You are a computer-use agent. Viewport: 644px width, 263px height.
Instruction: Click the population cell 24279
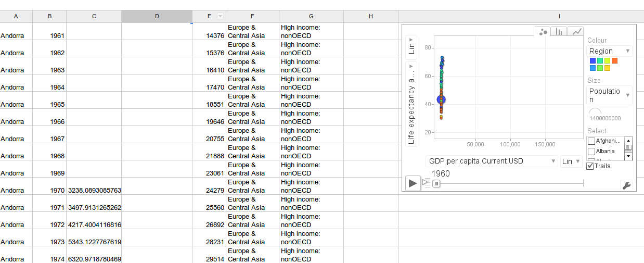pos(209,186)
